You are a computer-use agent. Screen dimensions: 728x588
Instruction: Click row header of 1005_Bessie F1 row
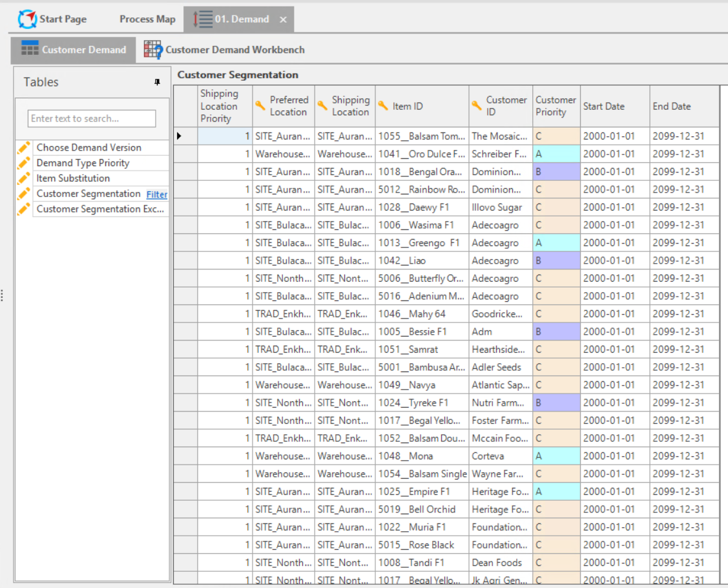(186, 331)
